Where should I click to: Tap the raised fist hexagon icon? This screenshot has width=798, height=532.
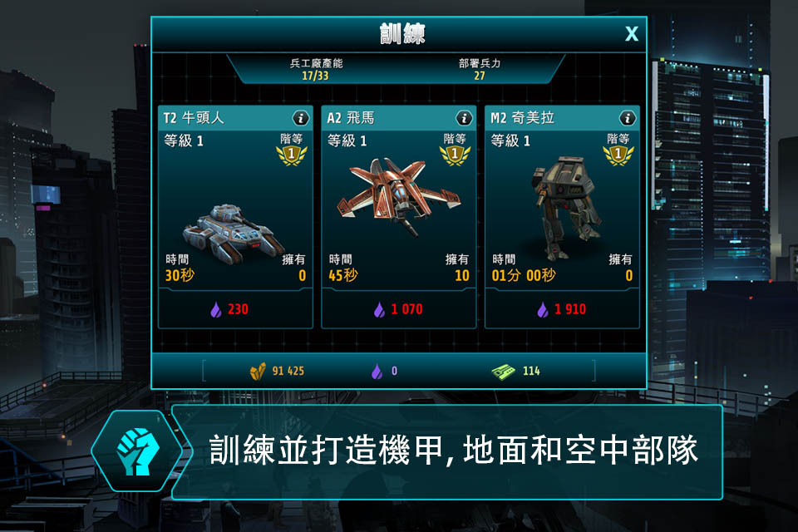(x=137, y=451)
